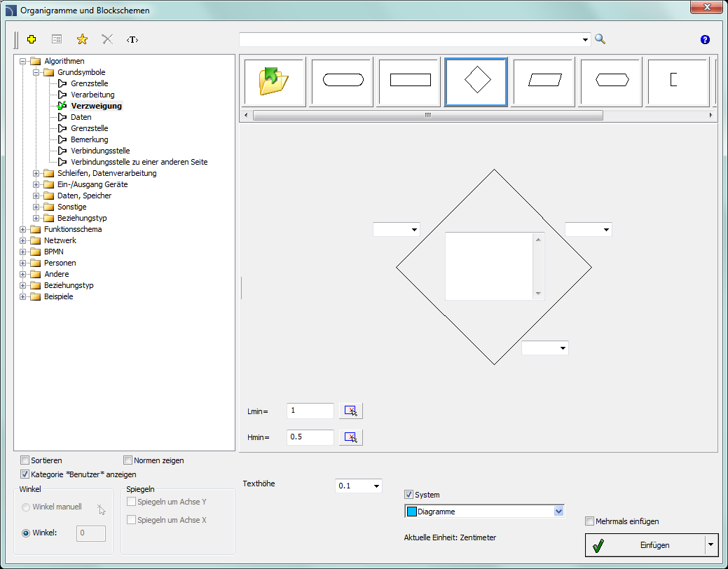Click the magnifier search icon
The image size is (728, 569).
(x=600, y=39)
